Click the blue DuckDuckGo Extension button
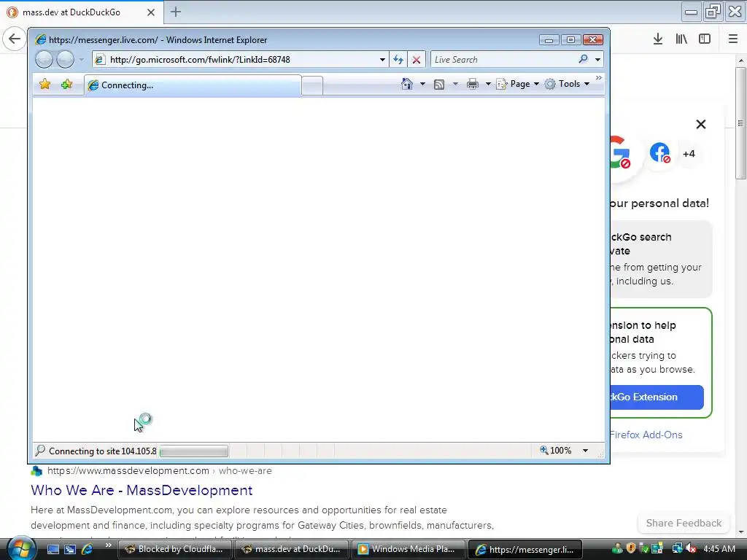Viewport: 747px width, 560px height. click(x=657, y=397)
